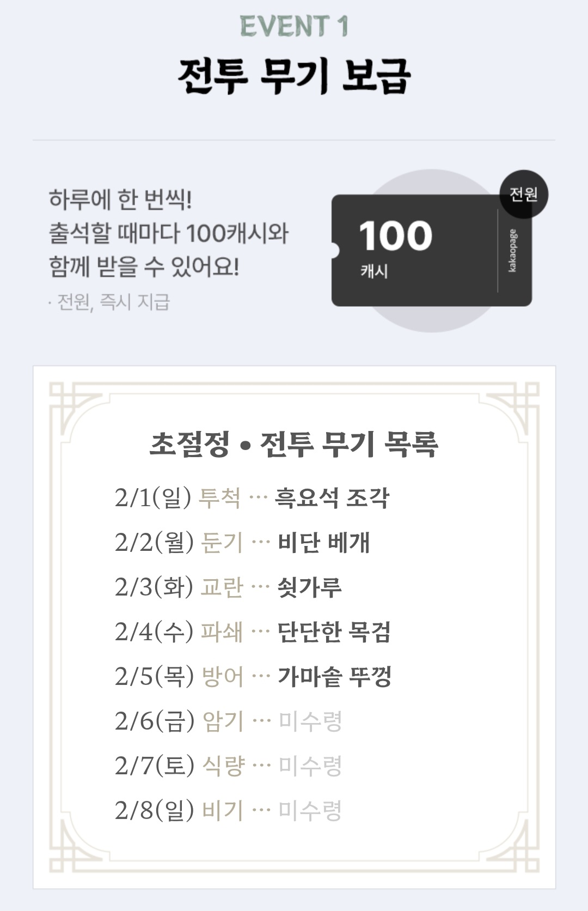Tap the 하루에 한 번씩! description text

(x=120, y=199)
